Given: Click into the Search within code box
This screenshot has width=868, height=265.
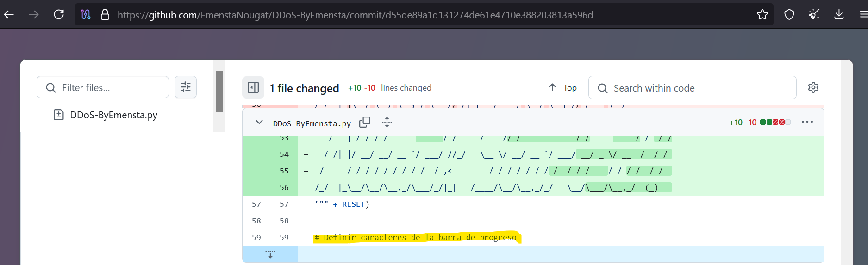Looking at the screenshot, I should click(693, 88).
